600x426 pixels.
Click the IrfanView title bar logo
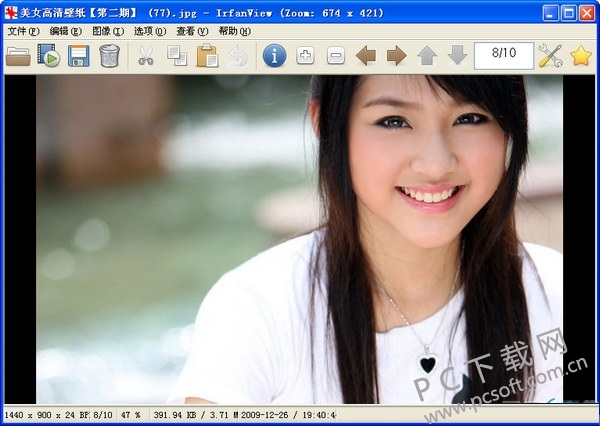(x=11, y=13)
